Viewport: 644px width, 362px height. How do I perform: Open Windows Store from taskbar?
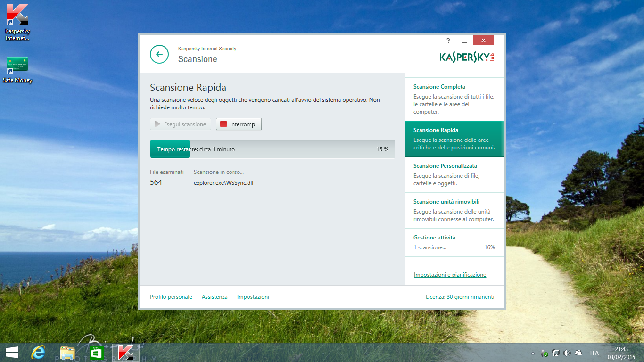click(96, 352)
